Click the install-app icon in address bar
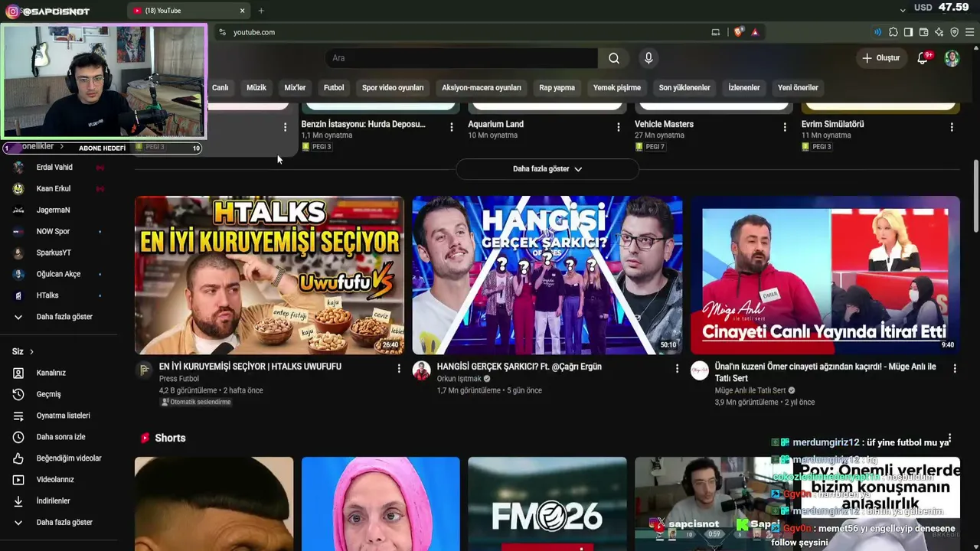The image size is (980, 551). pos(716,32)
